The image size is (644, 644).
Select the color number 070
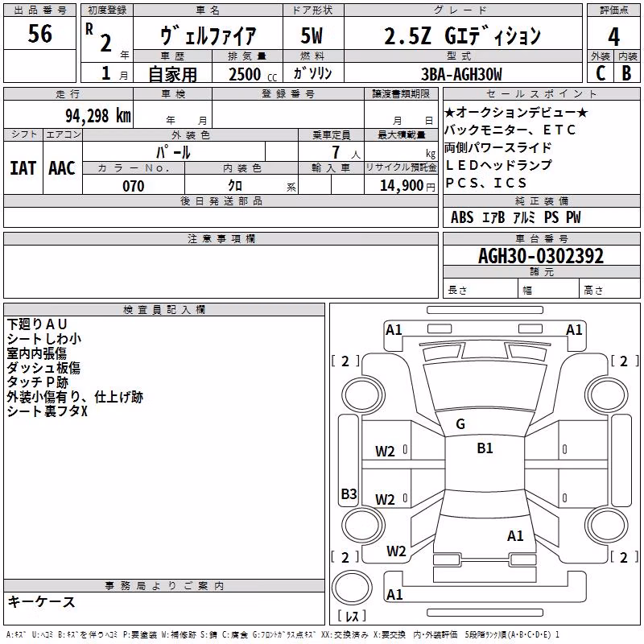134,186
